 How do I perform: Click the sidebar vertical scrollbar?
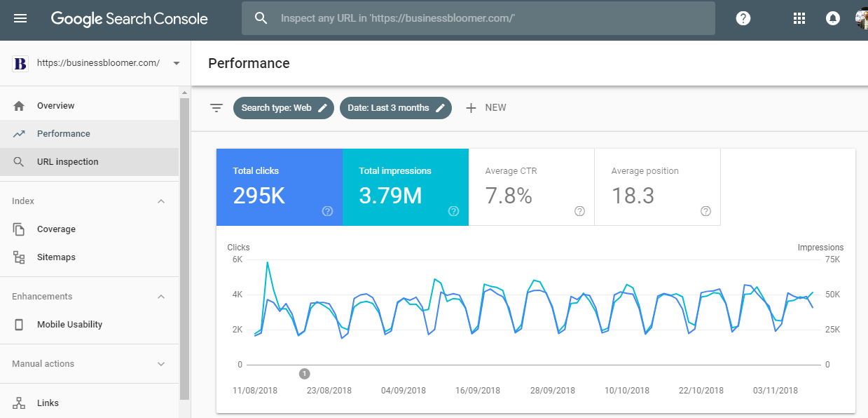[x=185, y=249]
